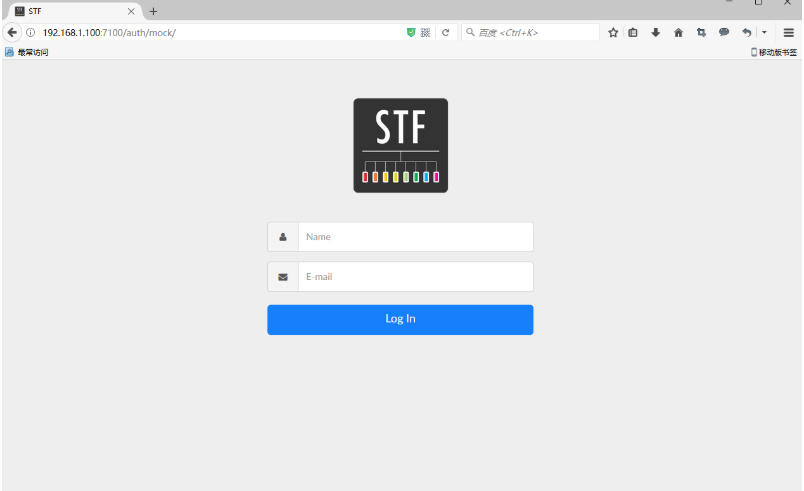The width and height of the screenshot is (804, 491).
Task: Click the STF logo image
Action: (400, 146)
